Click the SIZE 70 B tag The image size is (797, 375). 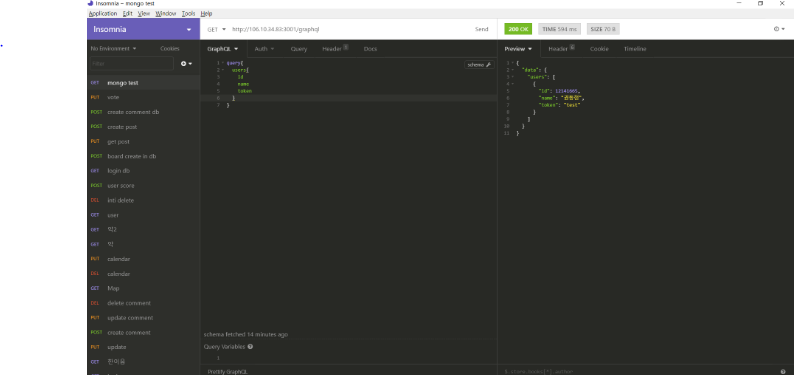pyautogui.click(x=603, y=29)
